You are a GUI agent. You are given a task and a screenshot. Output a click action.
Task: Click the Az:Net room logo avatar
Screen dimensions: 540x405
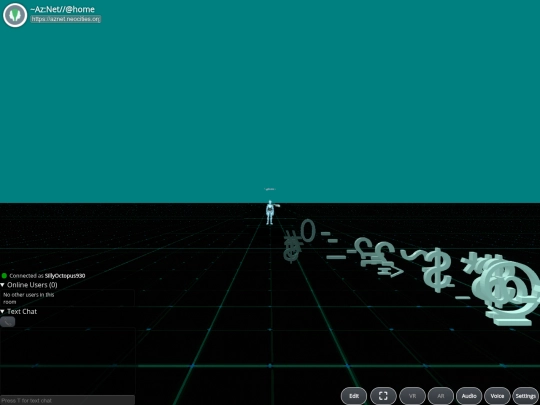(x=15, y=15)
